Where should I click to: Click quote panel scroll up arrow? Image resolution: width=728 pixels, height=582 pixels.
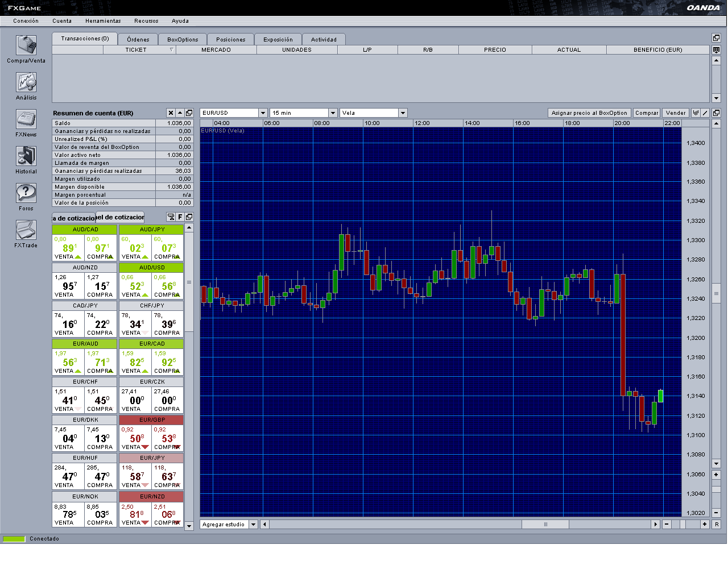[189, 228]
